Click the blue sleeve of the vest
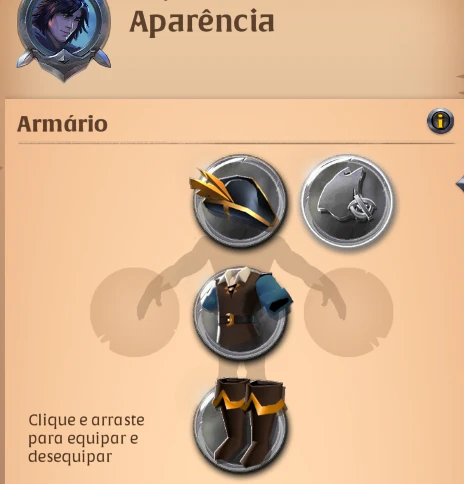This screenshot has height=484, width=464. coord(281,294)
